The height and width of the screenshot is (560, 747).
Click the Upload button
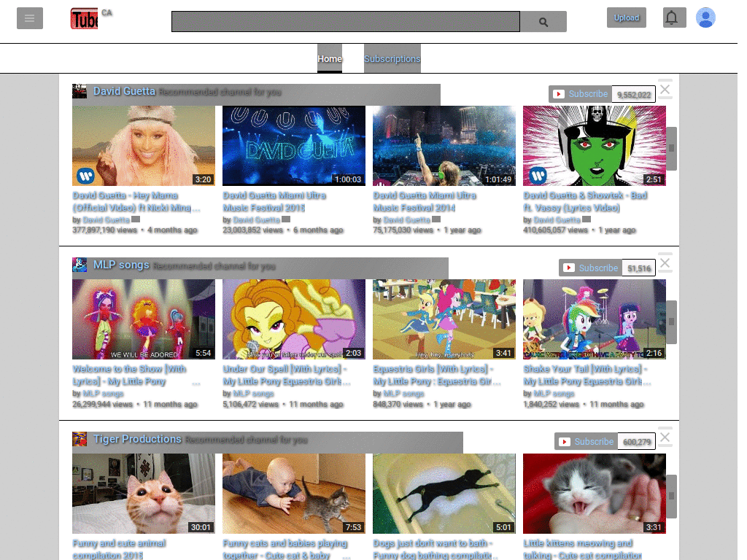627,17
